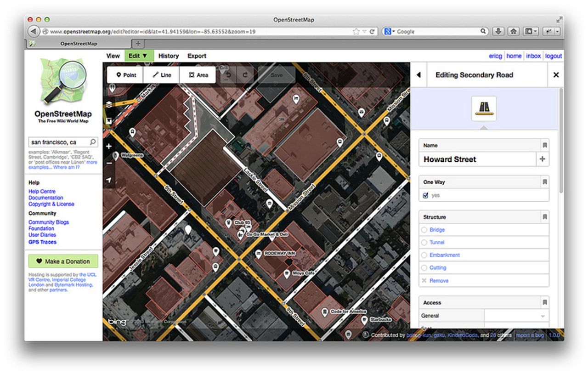
Task: Open the Edit dropdown menu
Action: pos(138,56)
